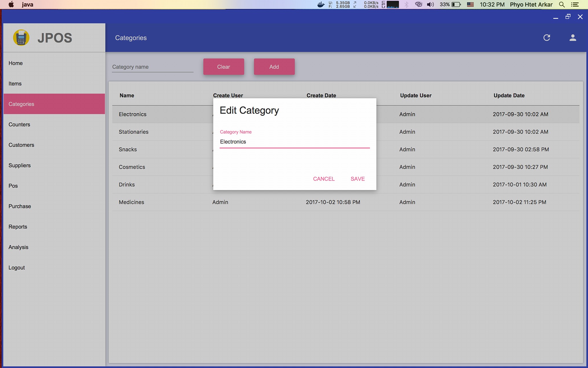Cancel the Edit Category dialog

point(324,179)
